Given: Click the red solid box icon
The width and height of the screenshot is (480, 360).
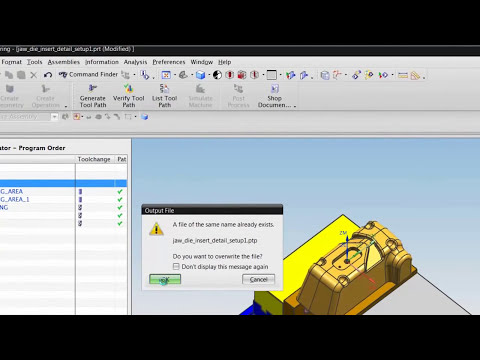Looking at the screenshot, I should (x=242, y=75).
